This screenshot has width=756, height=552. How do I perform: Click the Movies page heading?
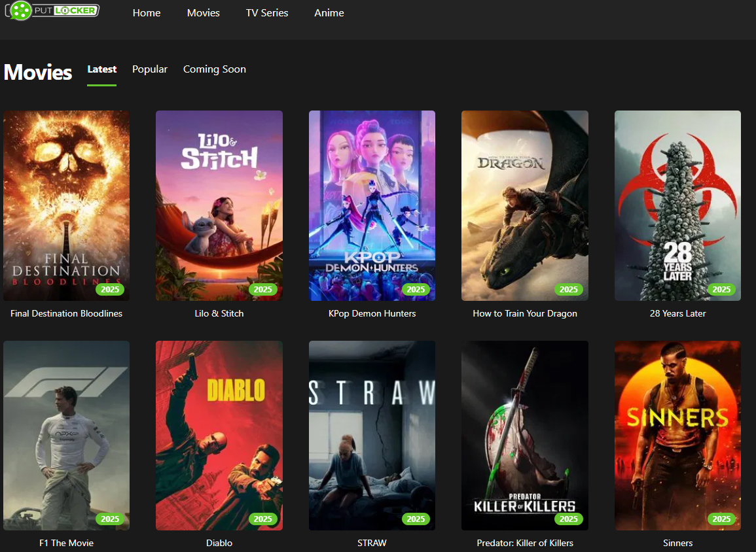(x=38, y=72)
